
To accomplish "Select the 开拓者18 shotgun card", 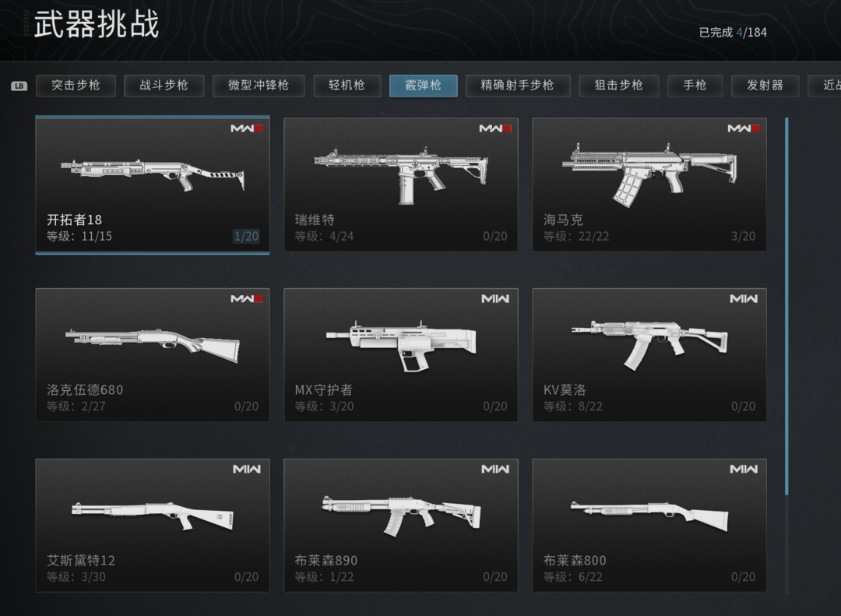I will (x=153, y=184).
